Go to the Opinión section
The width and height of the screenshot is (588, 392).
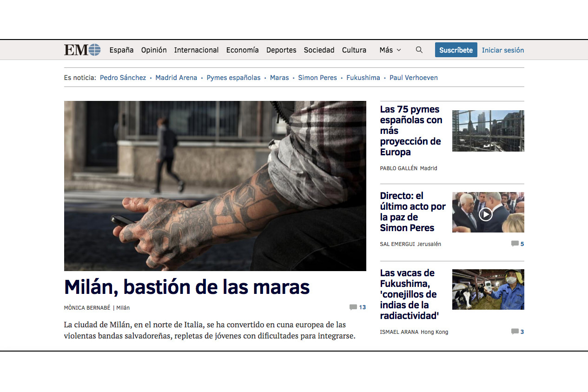154,50
